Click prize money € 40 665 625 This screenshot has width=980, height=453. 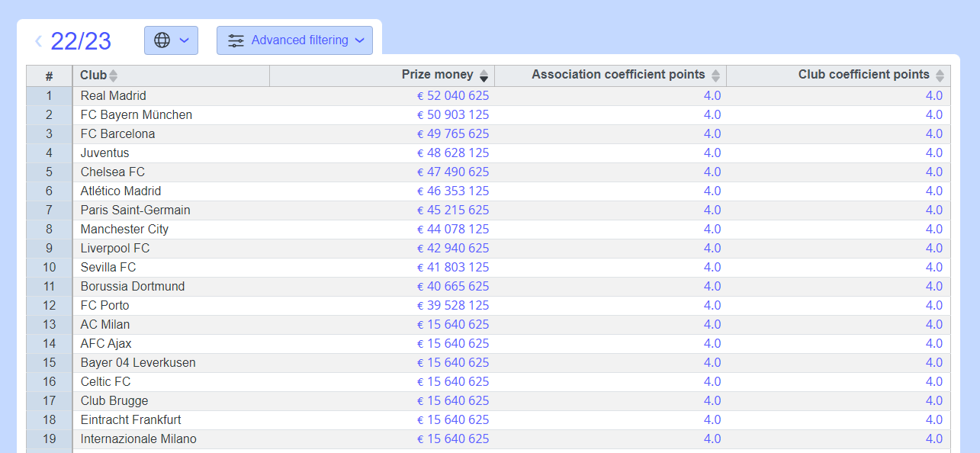[453, 287]
